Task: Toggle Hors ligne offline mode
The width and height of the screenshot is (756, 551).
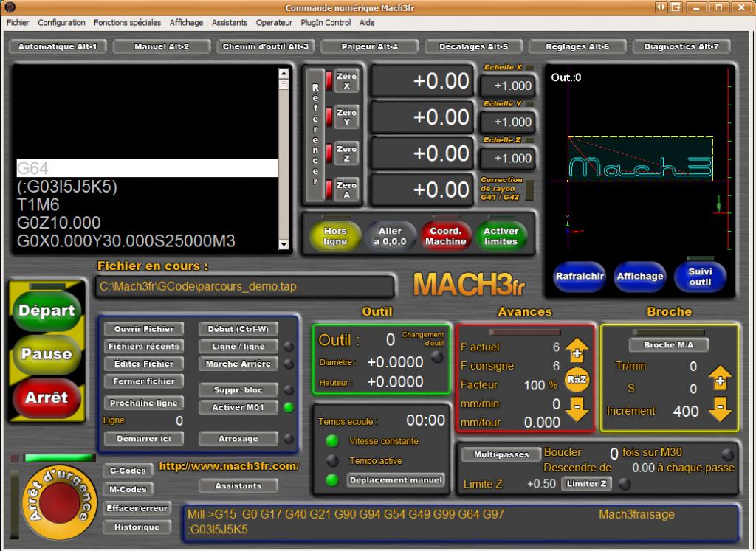Action: 335,236
